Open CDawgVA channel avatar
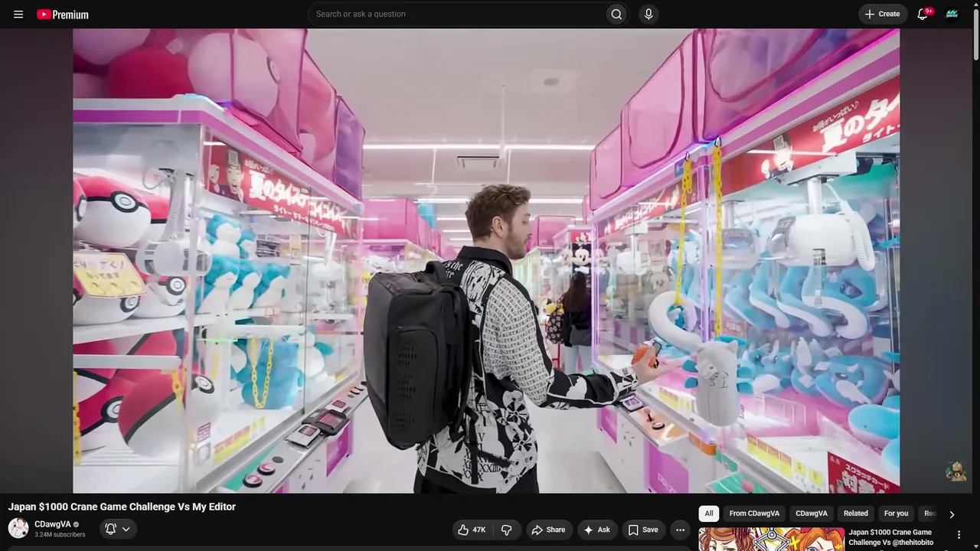The height and width of the screenshot is (551, 980). pyautogui.click(x=18, y=528)
